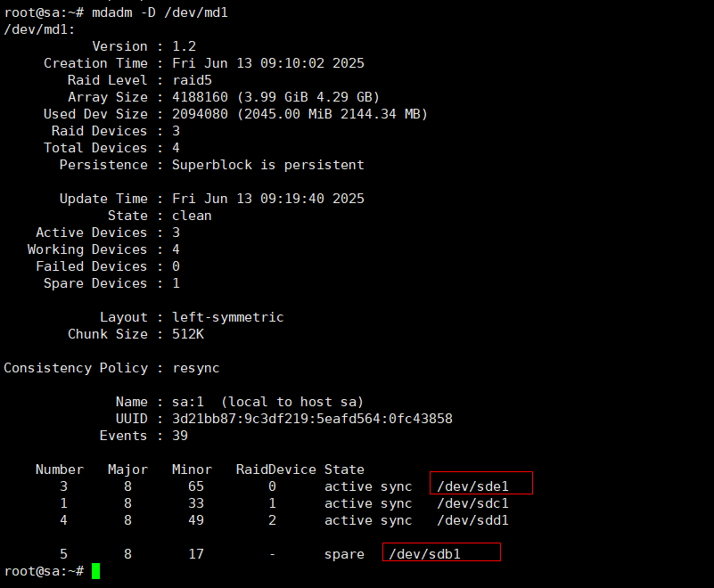Click the 'Major' column header
The width and height of the screenshot is (714, 588).
pyautogui.click(x=128, y=470)
